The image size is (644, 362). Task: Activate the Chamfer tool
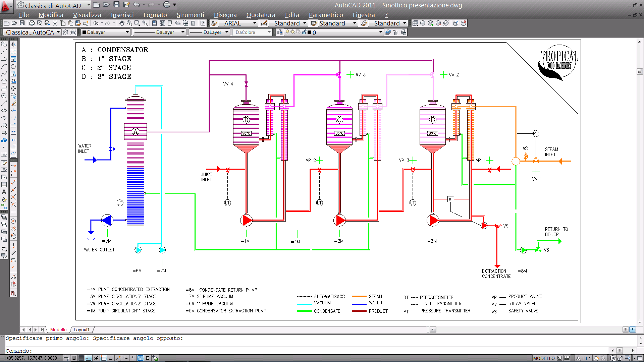(x=13, y=147)
